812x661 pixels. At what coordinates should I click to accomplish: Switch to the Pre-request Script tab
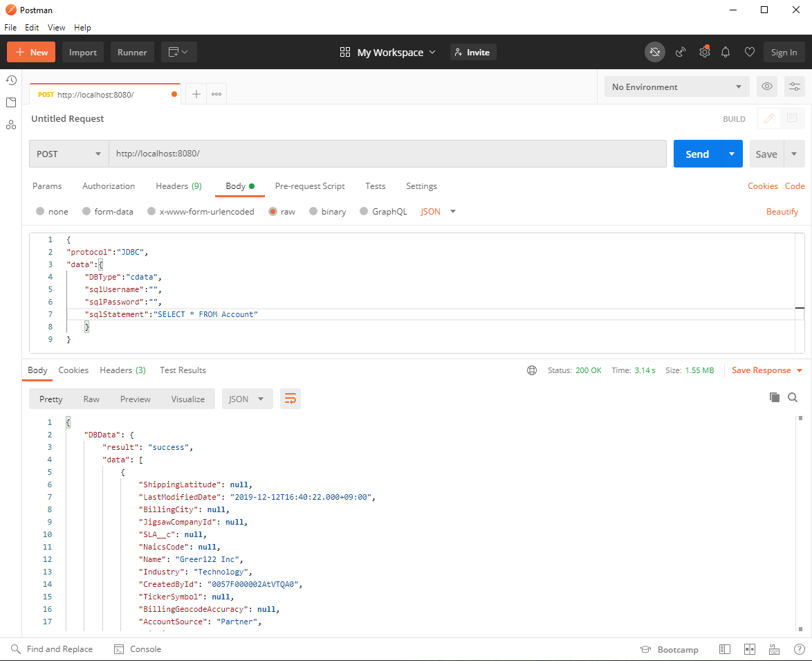(x=310, y=186)
